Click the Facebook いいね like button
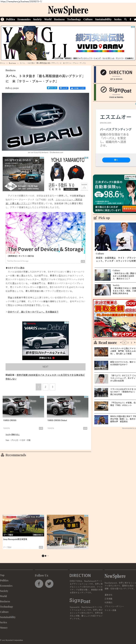Viewport: 136px width, 644px height. click(x=78, y=88)
